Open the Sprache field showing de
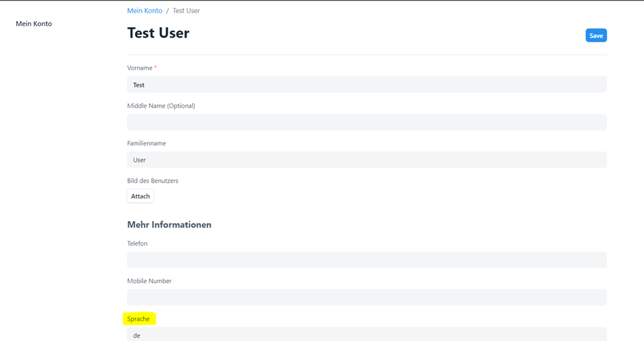 pos(367,335)
